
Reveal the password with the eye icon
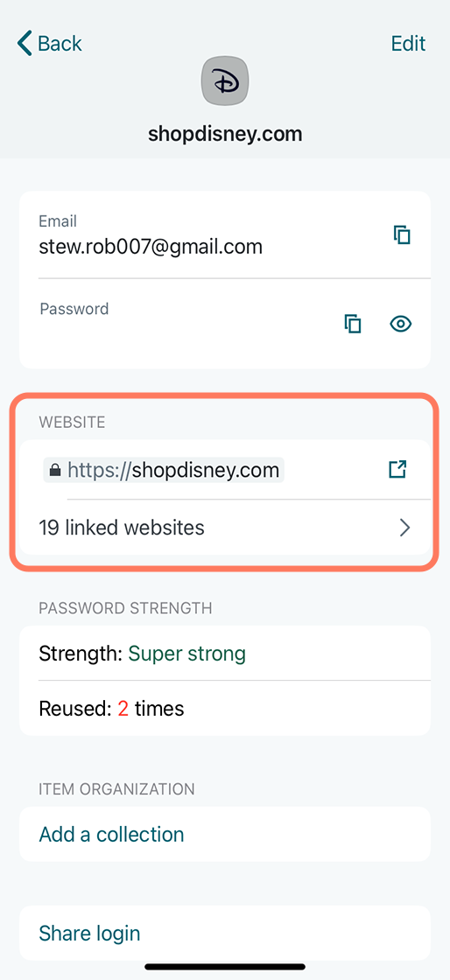[x=401, y=324]
